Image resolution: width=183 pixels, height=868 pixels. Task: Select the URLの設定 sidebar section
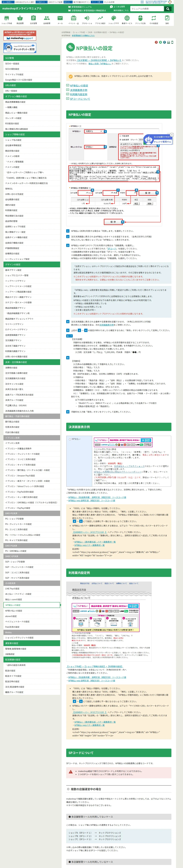coord(32,85)
